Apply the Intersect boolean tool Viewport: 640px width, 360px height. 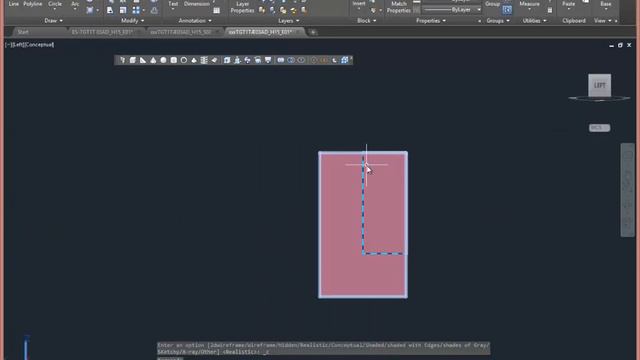(301, 60)
